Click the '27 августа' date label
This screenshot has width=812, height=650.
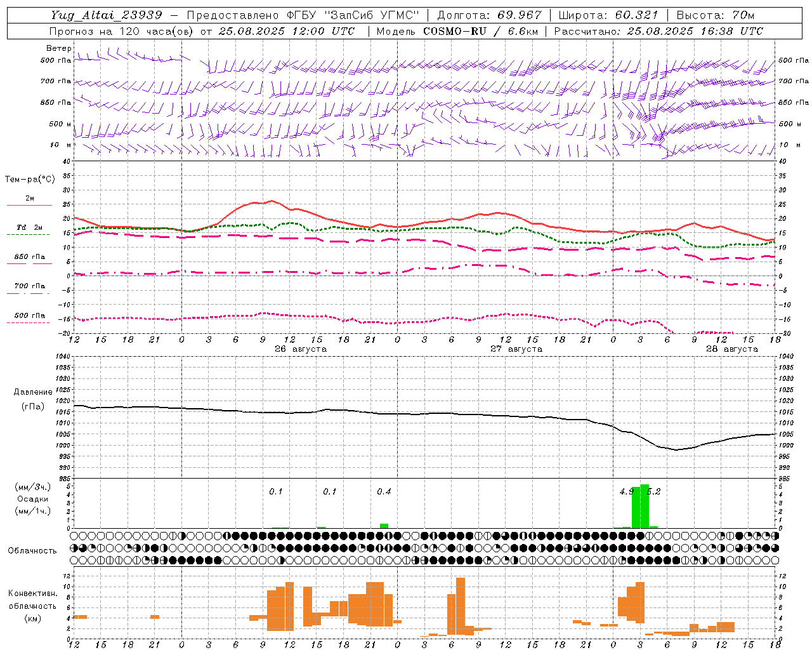516,349
